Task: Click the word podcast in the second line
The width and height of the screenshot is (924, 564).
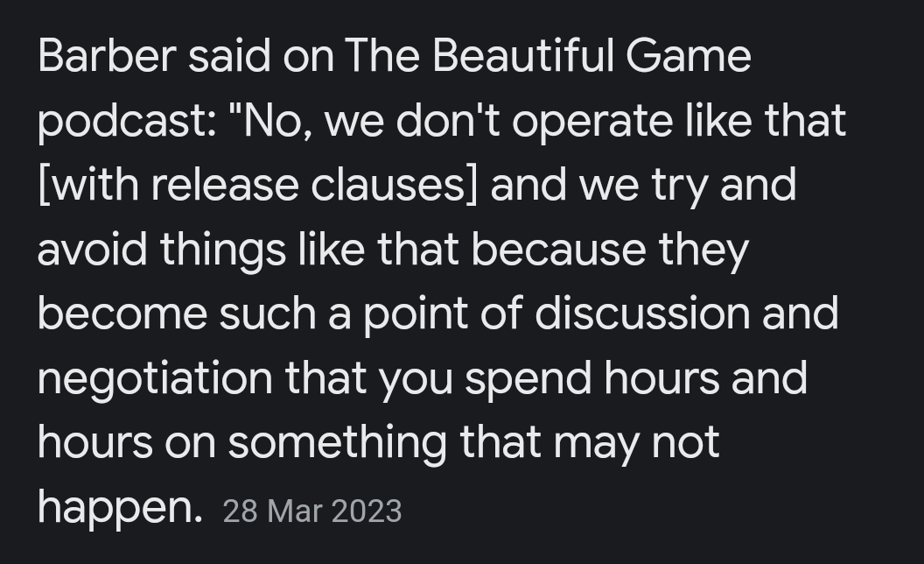Action: tap(127, 122)
